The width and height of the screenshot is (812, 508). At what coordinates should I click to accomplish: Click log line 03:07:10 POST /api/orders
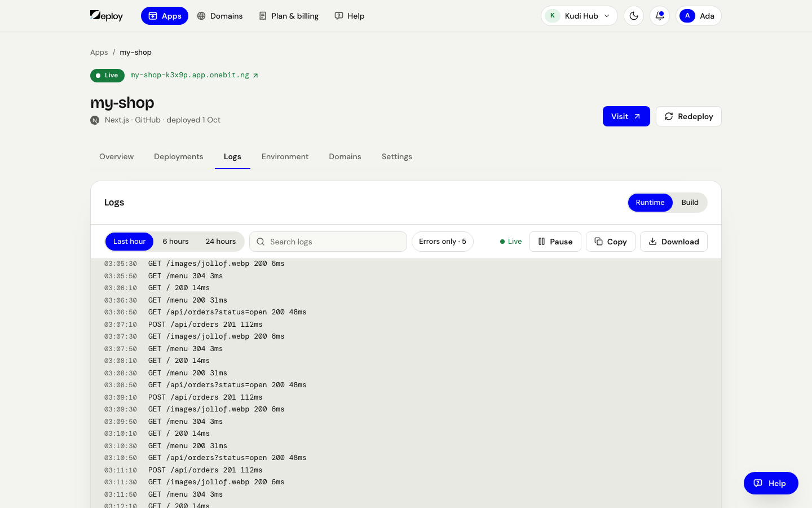tap(406, 325)
